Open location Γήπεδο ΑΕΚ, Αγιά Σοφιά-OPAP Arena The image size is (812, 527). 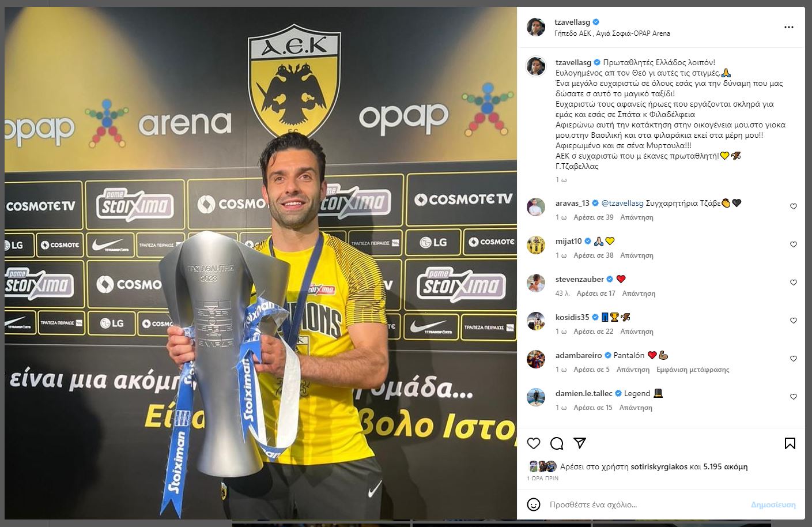(612, 33)
